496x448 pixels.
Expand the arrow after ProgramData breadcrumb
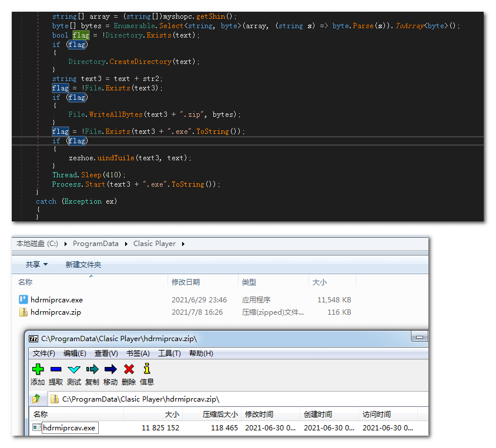click(126, 244)
